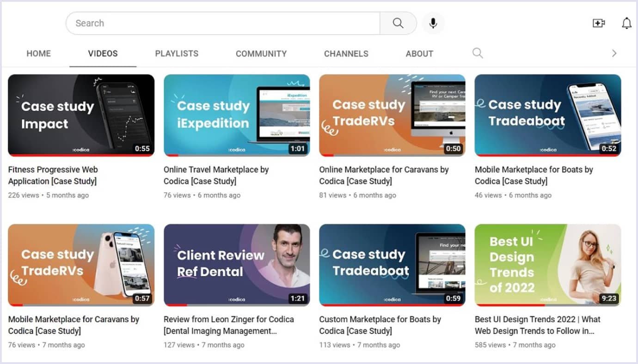The height and width of the screenshot is (364, 638).
Task: Open title Best UI Design Trends 2022
Action: (538, 325)
